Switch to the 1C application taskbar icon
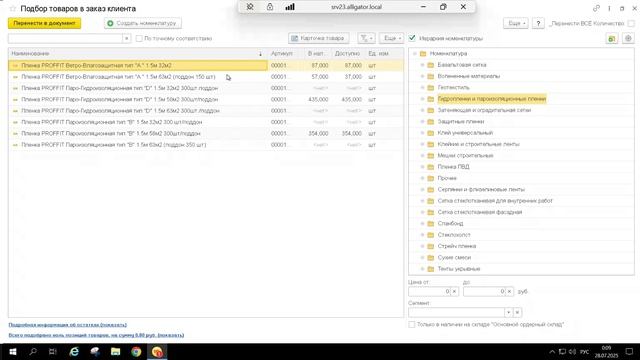 157,351
